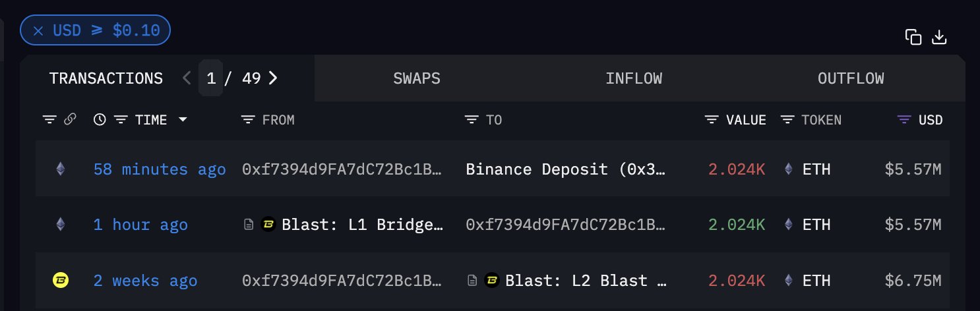Open the FROM column filter
980x311 pixels.
(248, 120)
